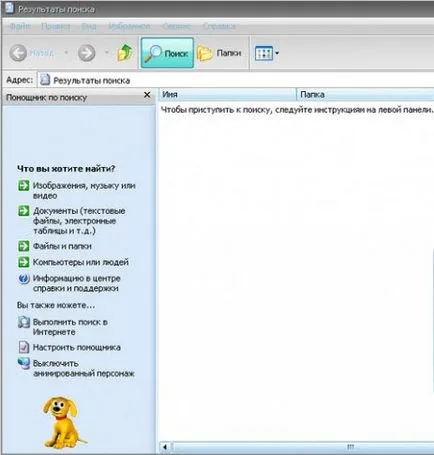Open the Сервис menu

(177, 26)
